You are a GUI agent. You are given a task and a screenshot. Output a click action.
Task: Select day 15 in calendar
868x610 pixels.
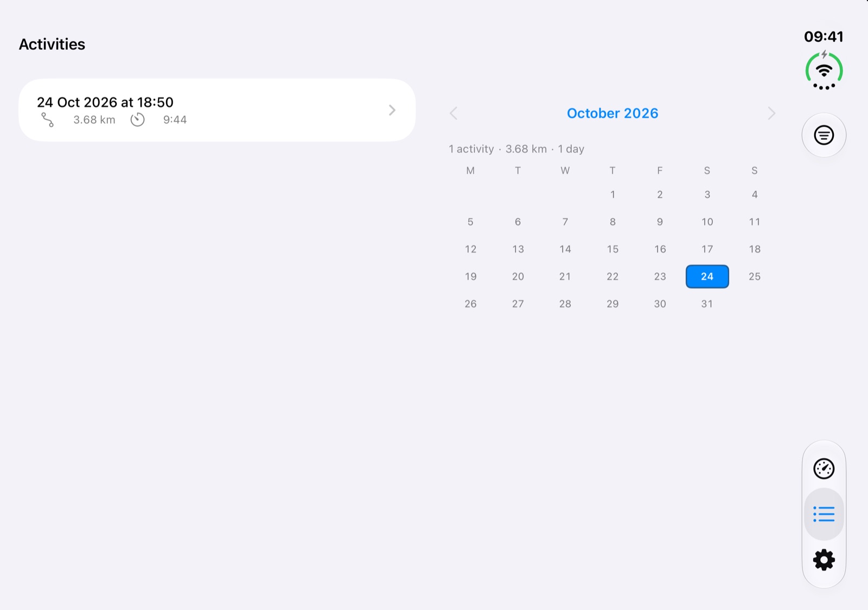pyautogui.click(x=612, y=249)
